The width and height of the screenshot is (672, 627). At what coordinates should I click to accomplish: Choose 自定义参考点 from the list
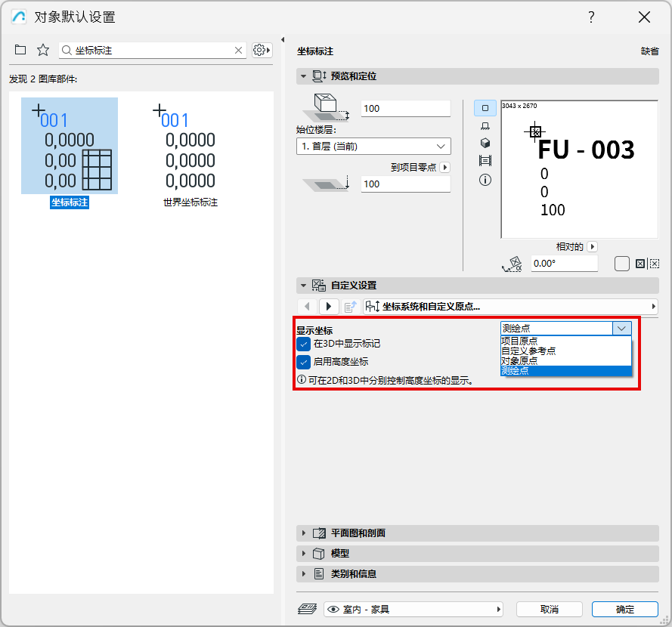565,351
